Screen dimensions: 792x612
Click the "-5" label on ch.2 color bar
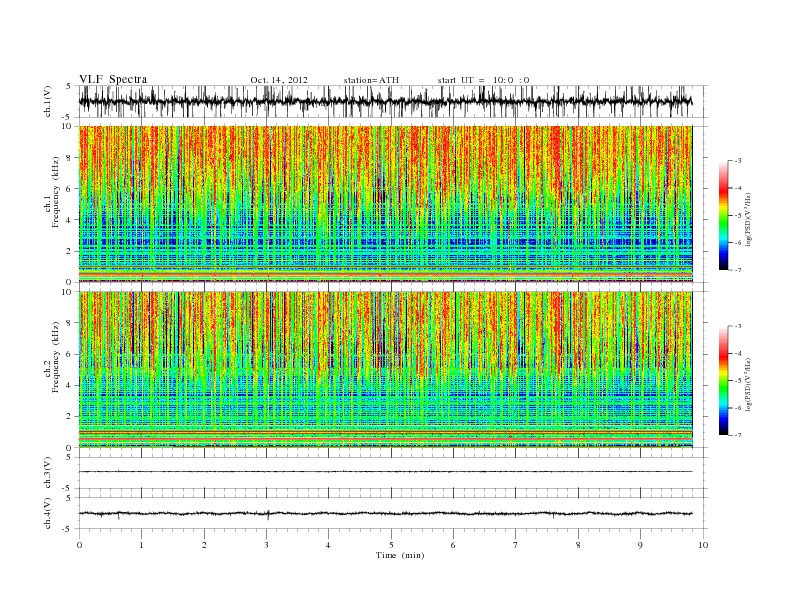[x=737, y=381]
